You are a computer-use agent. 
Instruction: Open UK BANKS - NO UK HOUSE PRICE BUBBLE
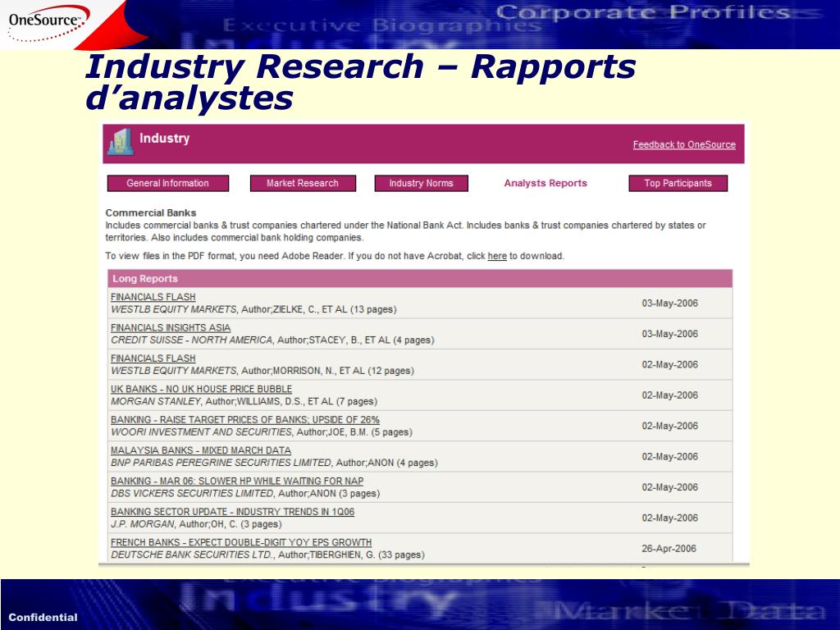pyautogui.click(x=202, y=389)
